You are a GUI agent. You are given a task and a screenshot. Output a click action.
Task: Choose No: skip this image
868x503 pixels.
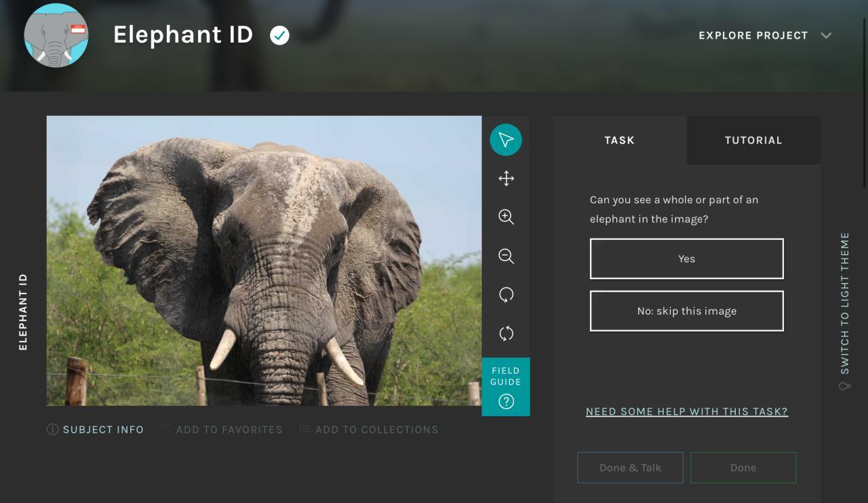686,311
